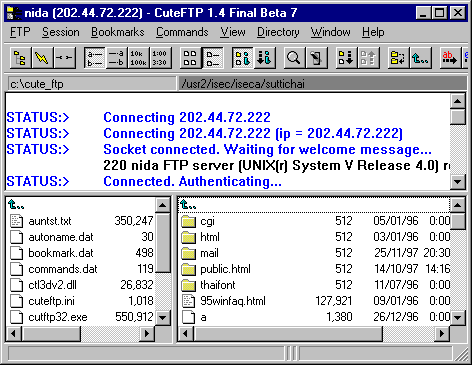This screenshot has width=472, height=365.
Task: Click local pane vertical scroll down arrow
Action: [163, 317]
